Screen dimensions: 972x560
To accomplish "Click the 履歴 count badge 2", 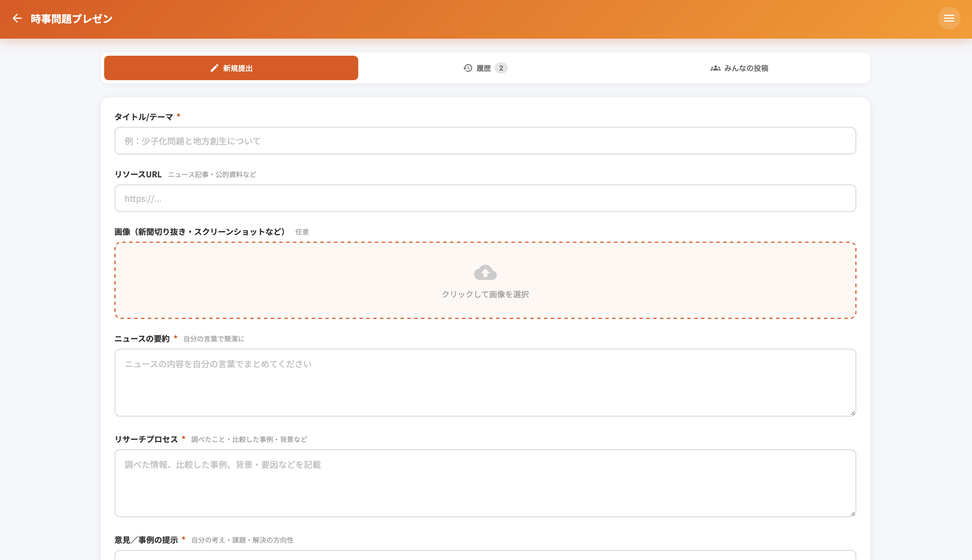I will tap(501, 68).
